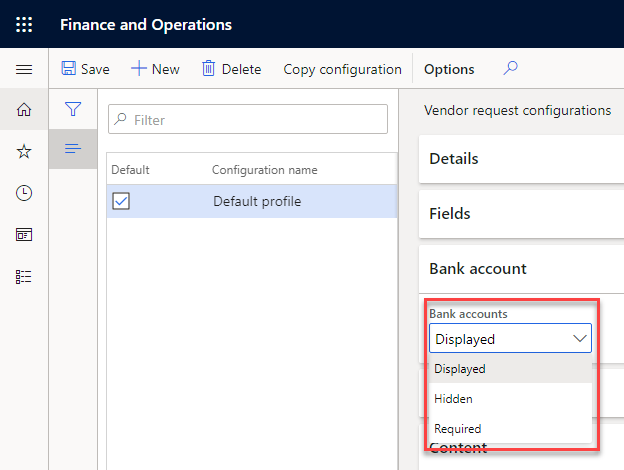624x470 pixels.
Task: Collapse the Bank account section
Action: (521, 269)
